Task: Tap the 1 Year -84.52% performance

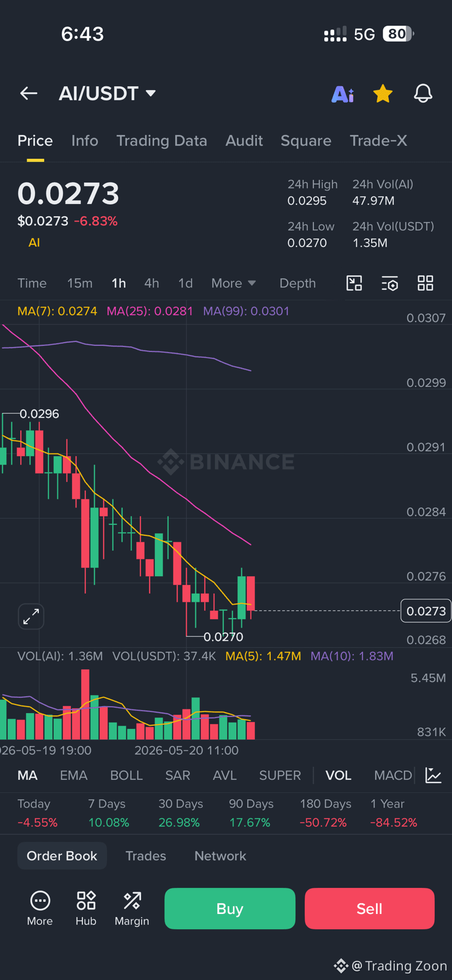Action: 394,813
